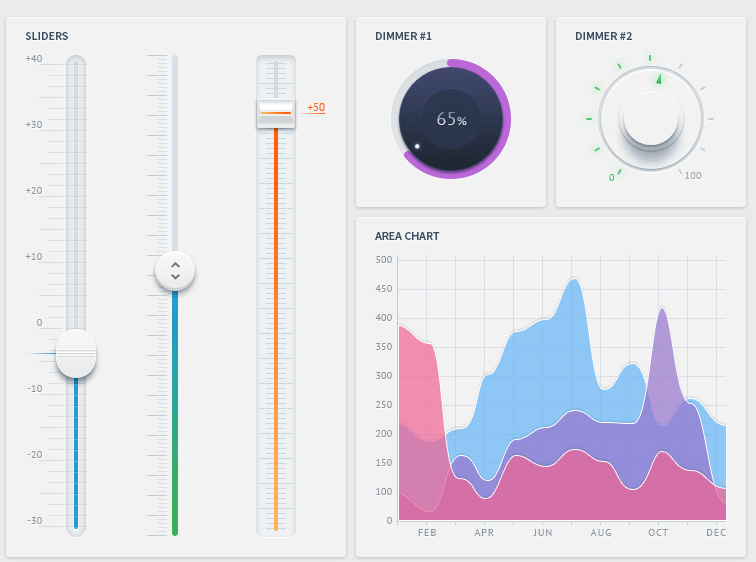
Task: Click the DIMMER #1 panel title
Action: pos(404,36)
